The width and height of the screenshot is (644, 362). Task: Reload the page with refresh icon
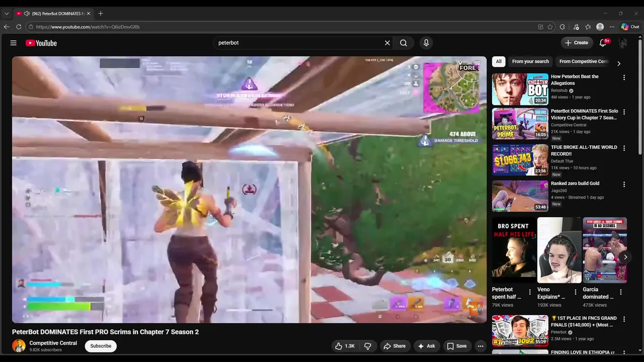(19, 27)
